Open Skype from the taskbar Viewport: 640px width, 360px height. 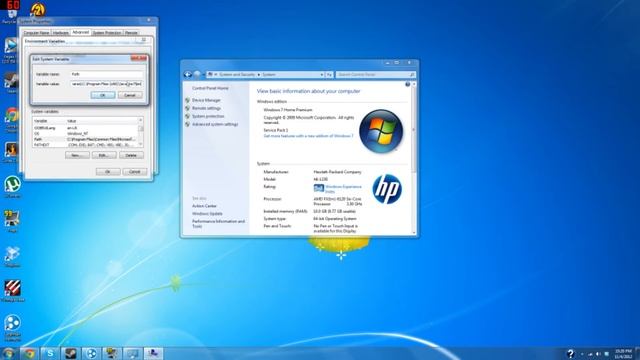(x=50, y=353)
